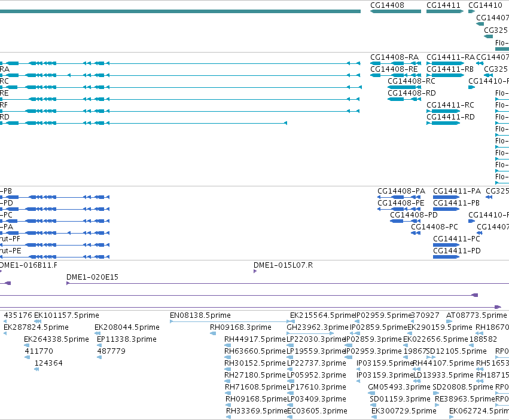Click feature 124364
The height and width of the screenshot is (420, 509).
click(36, 369)
